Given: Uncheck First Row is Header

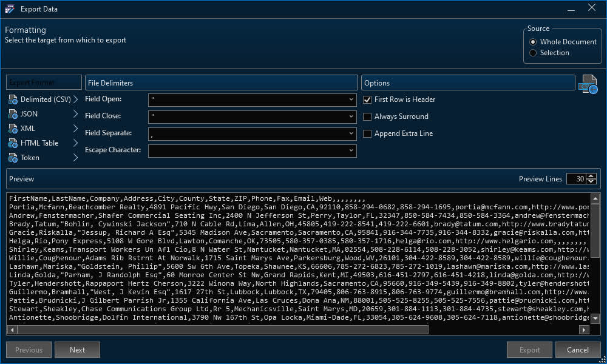Looking at the screenshot, I should (x=367, y=99).
